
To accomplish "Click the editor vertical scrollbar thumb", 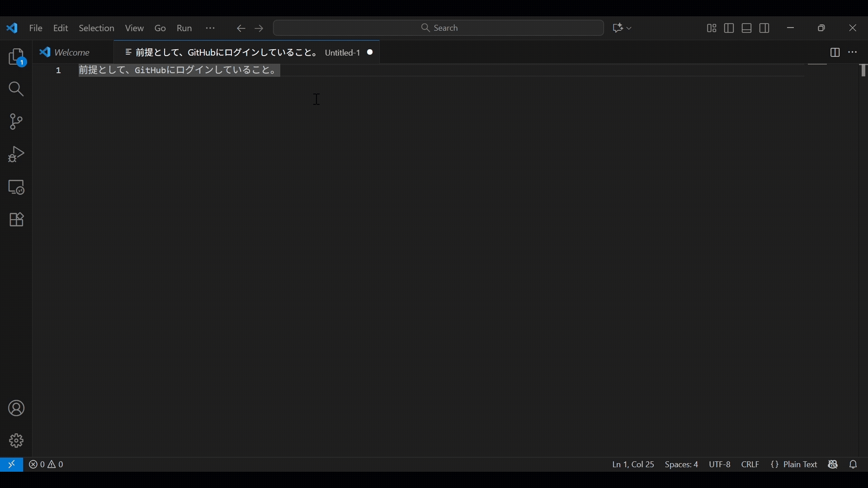I will pyautogui.click(x=863, y=70).
